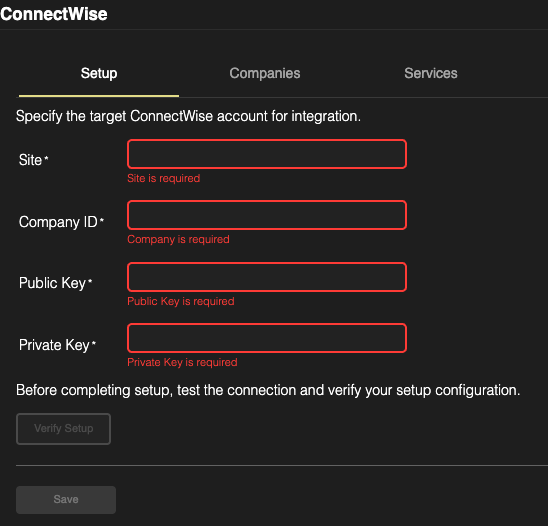The height and width of the screenshot is (526, 548).
Task: Click the 'Specify the target ConnectWise account' text
Action: tap(188, 116)
